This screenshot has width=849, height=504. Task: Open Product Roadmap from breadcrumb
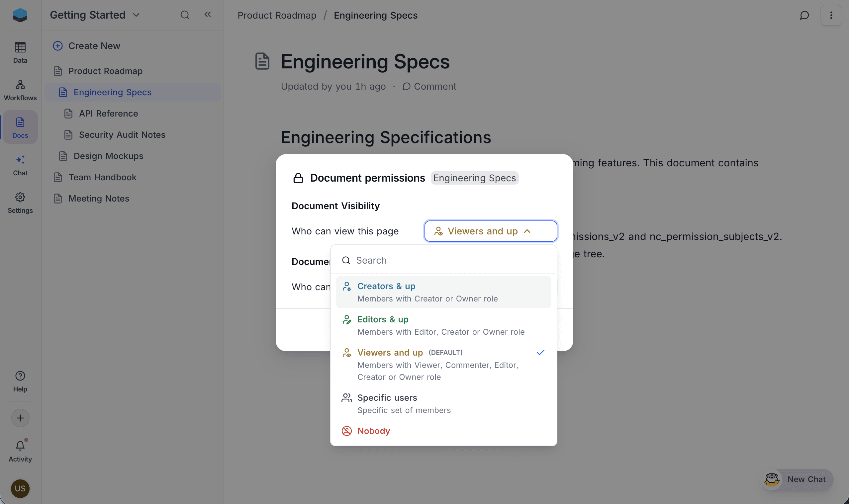point(277,15)
